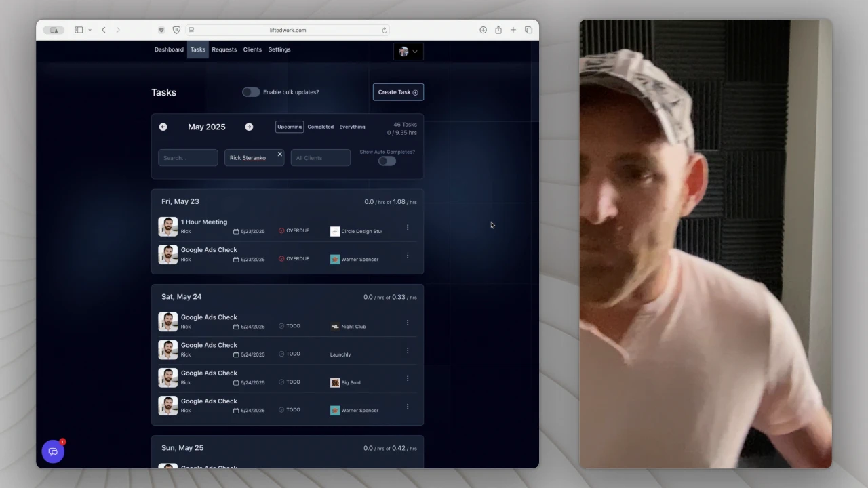Viewport: 868px width, 488px height.
Task: Clear the Rick Steranko filter
Action: click(279, 155)
